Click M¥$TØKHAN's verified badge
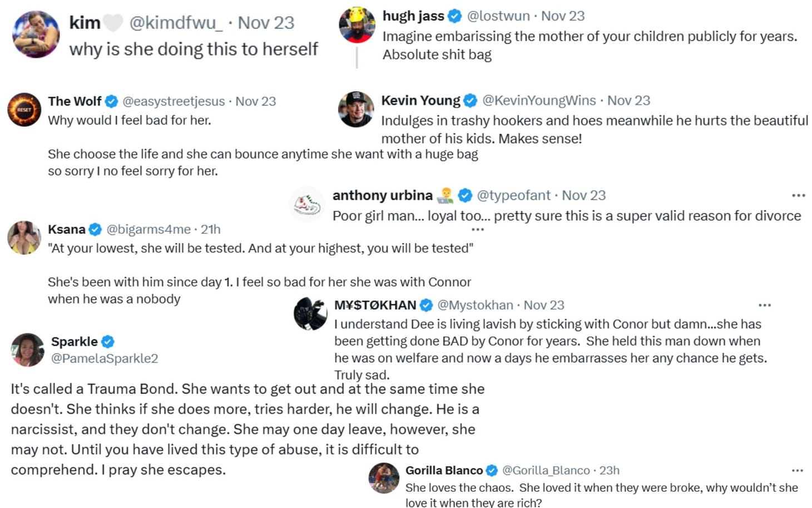This screenshot has height=508, width=812. click(x=427, y=305)
